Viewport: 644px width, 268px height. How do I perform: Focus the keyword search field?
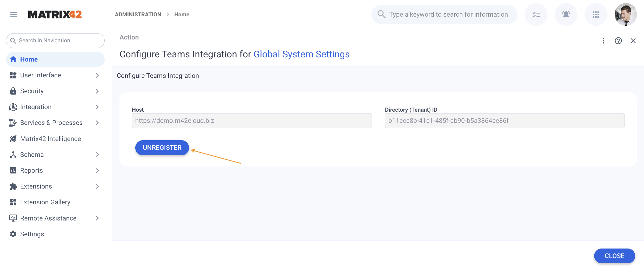(445, 14)
